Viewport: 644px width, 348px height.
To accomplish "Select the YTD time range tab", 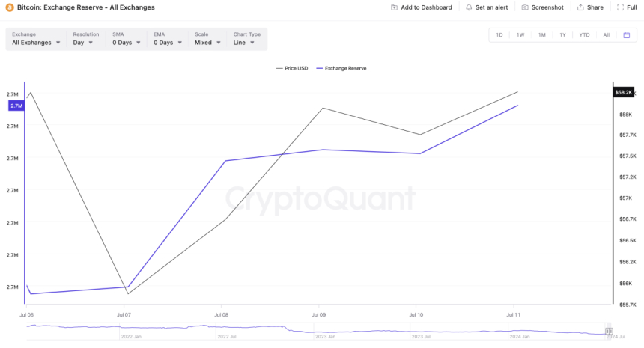I will pos(584,35).
